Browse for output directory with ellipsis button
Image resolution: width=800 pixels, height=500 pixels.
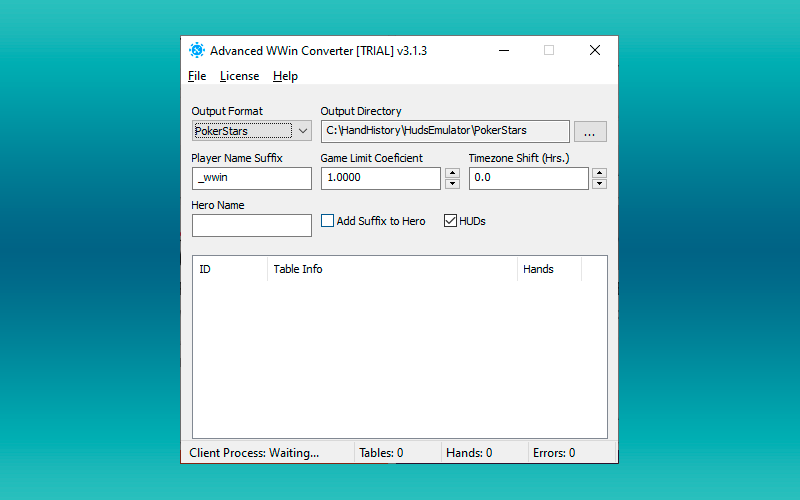point(590,131)
